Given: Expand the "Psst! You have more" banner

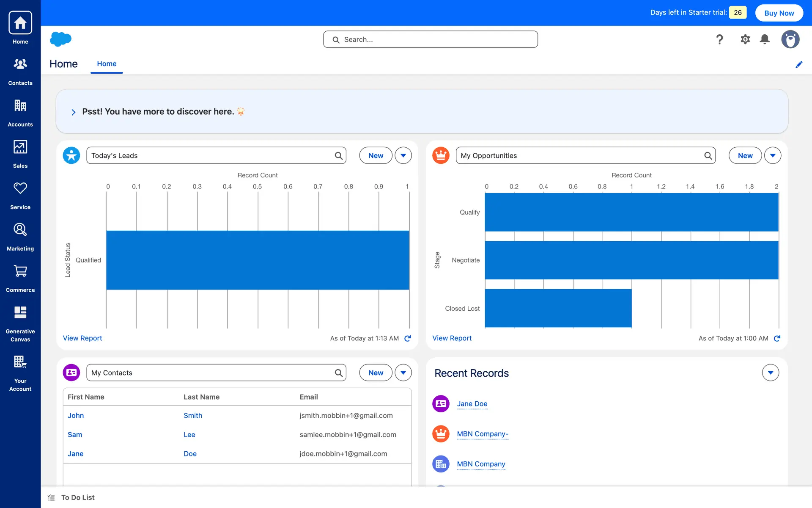Looking at the screenshot, I should point(74,112).
